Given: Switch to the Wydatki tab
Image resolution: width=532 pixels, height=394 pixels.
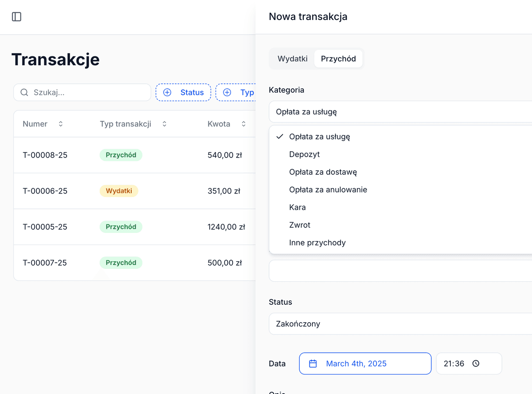Looking at the screenshot, I should [x=292, y=59].
